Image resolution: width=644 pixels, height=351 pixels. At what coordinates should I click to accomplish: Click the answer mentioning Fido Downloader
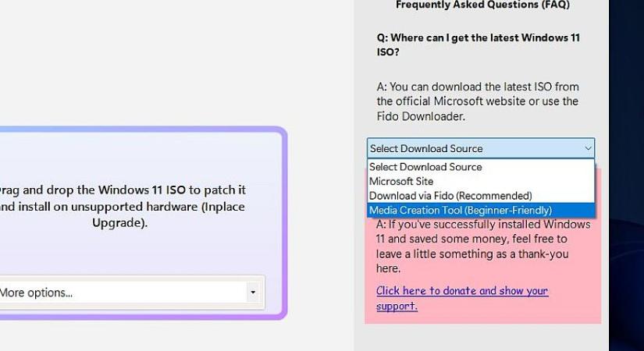pos(478,101)
